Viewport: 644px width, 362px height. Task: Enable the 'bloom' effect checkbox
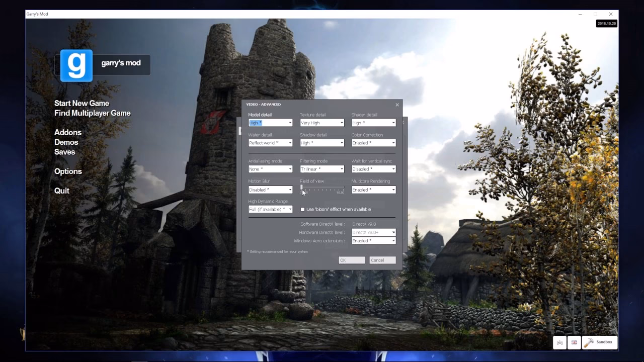click(302, 209)
